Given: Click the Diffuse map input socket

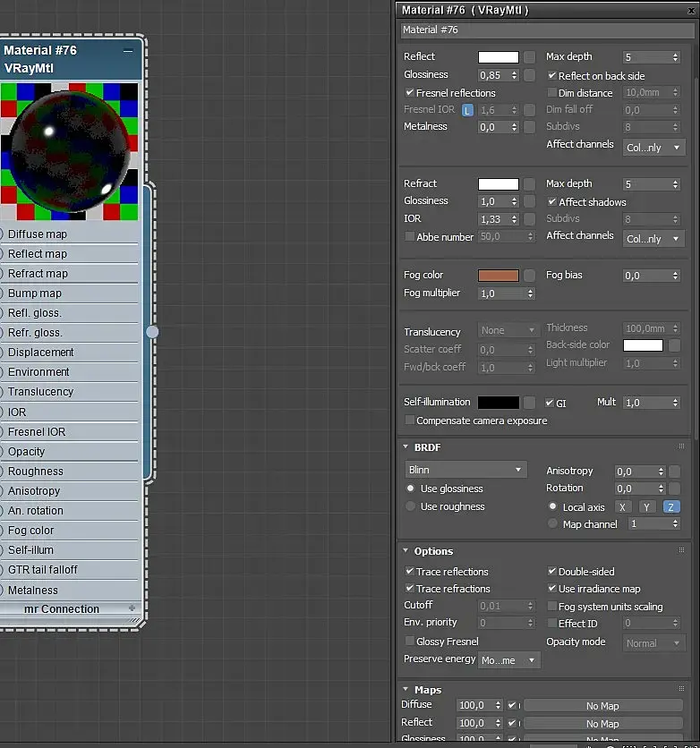Looking at the screenshot, I should click(x=2, y=234).
